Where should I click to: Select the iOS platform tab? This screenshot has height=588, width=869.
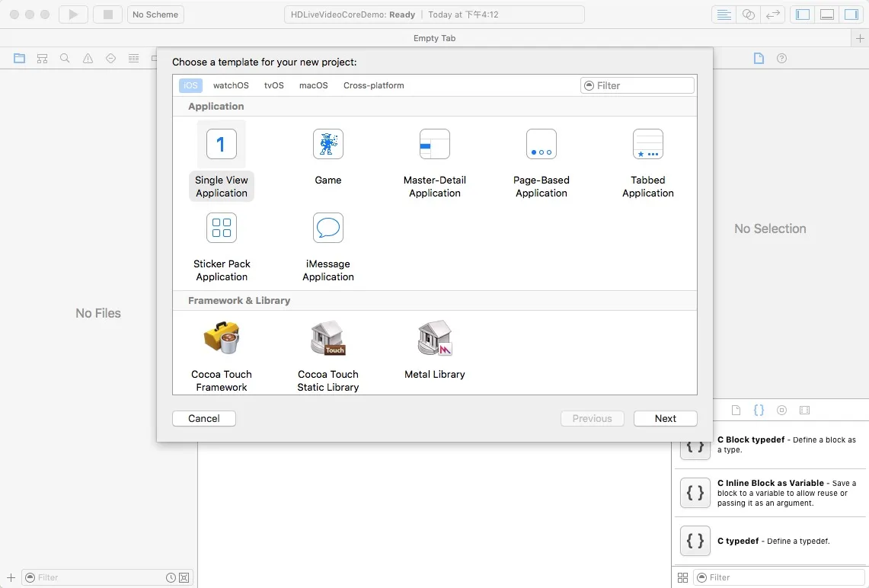tap(190, 85)
